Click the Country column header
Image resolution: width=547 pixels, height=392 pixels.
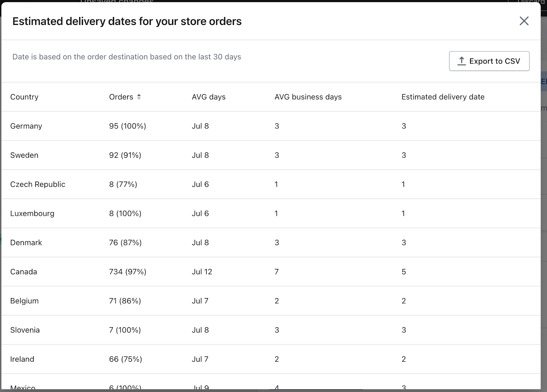[24, 97]
